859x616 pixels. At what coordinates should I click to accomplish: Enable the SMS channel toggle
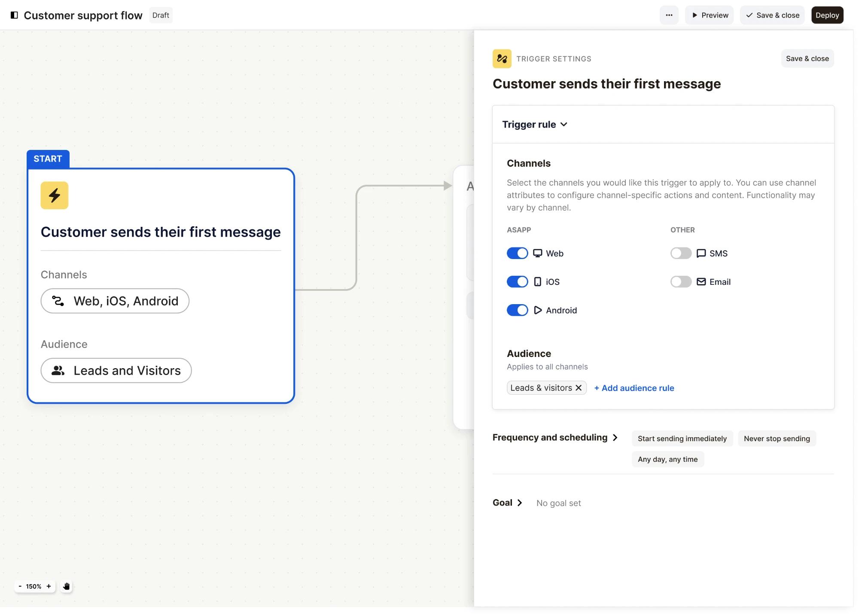[x=681, y=253]
